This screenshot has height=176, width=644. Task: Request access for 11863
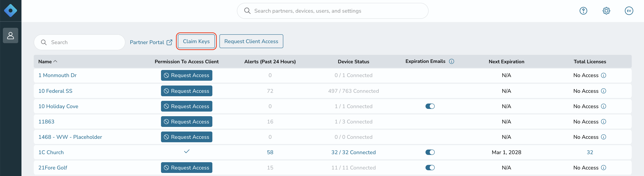click(x=186, y=122)
